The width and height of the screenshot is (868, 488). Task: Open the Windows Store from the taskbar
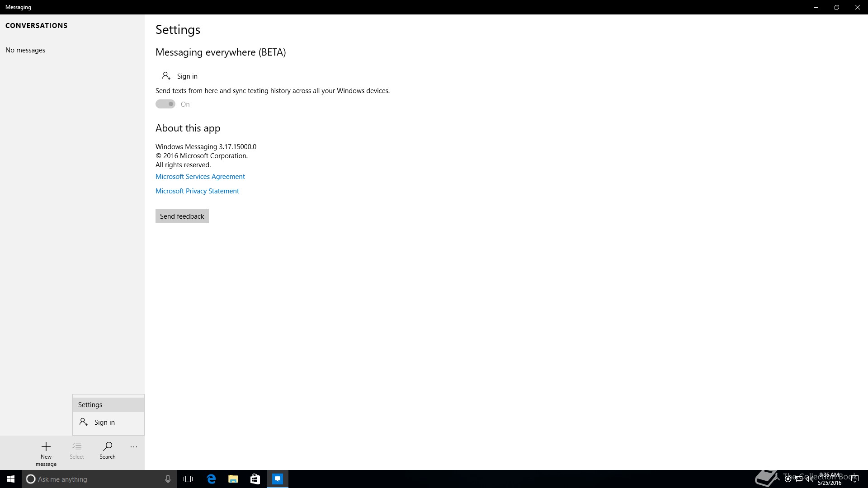(x=255, y=479)
